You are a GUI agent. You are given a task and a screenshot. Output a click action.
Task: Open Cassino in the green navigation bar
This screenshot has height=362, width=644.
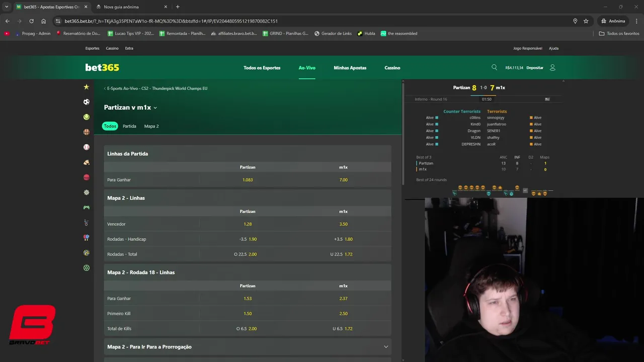(392, 67)
